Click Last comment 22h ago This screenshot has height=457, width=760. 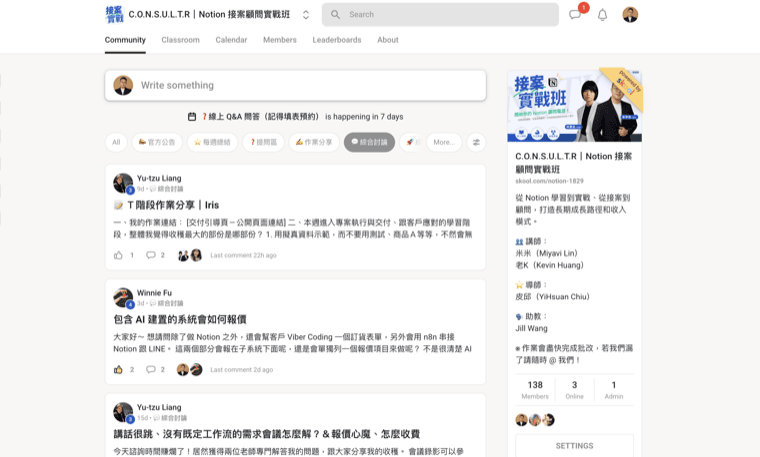point(243,255)
